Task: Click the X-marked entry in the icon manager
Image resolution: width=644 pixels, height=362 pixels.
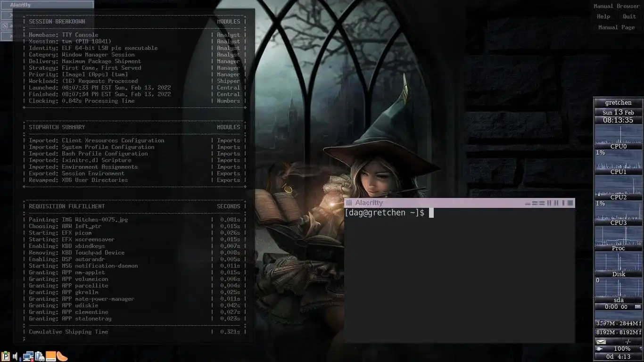Action: click(x=5, y=25)
